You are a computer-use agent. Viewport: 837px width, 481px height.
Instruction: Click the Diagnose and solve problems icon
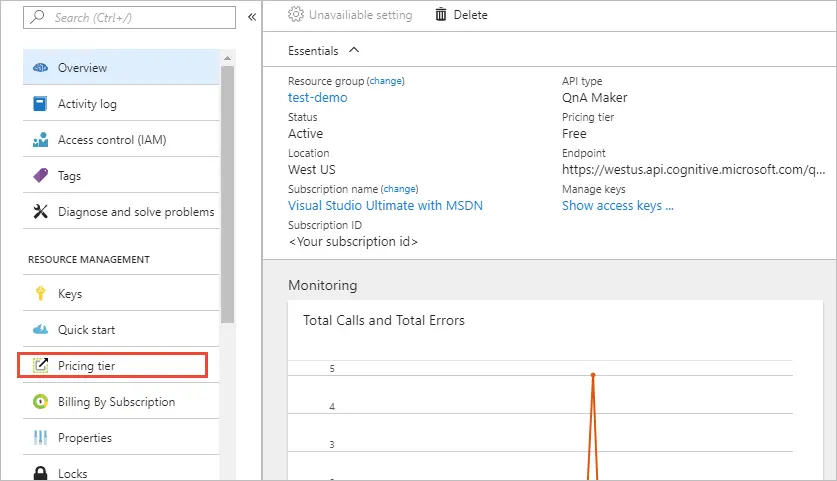pyautogui.click(x=41, y=212)
